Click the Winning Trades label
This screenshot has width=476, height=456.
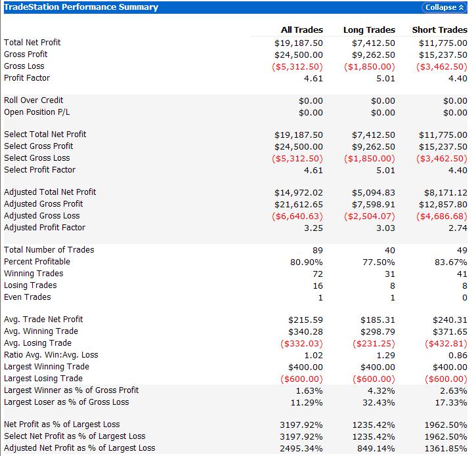pos(33,274)
